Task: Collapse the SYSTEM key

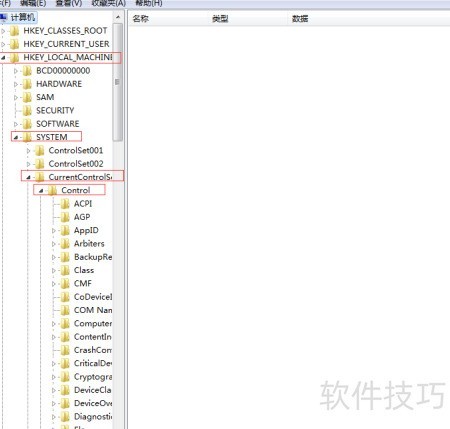Action: 16,137
